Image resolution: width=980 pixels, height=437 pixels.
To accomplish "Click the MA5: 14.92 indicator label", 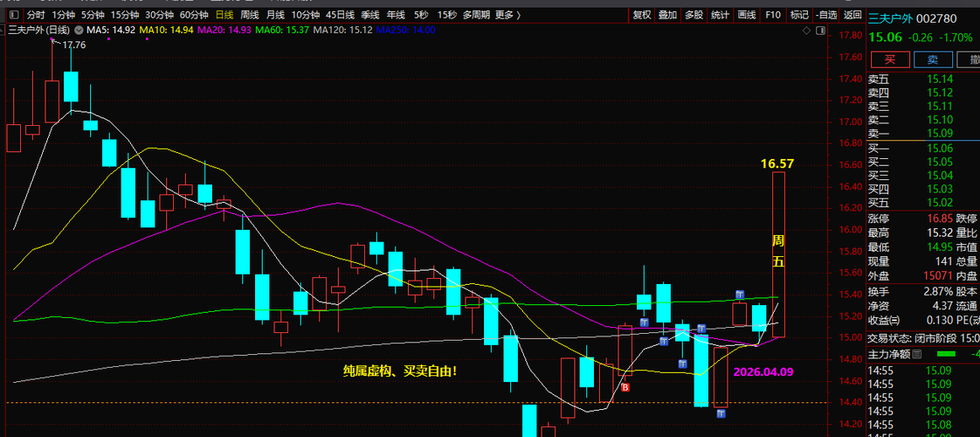I will [112, 30].
